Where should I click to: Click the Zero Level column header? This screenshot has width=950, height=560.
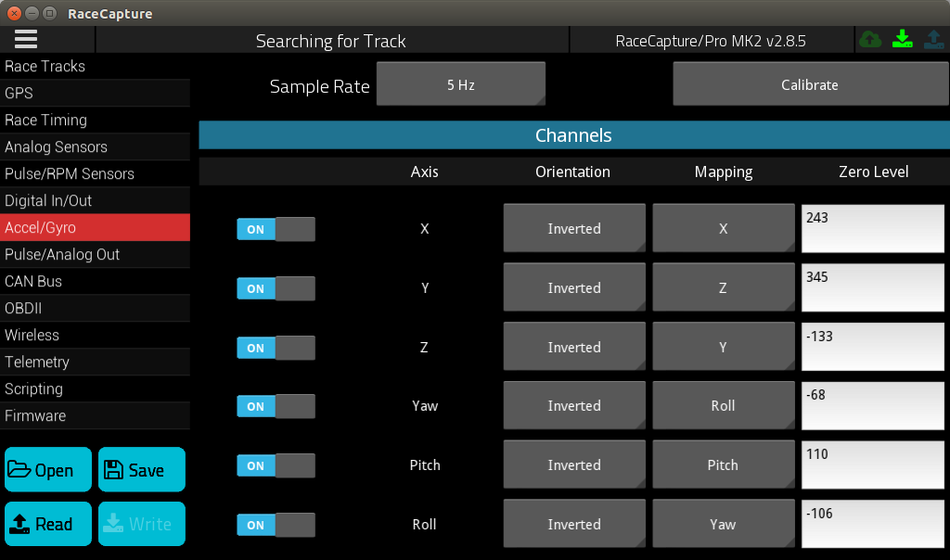click(873, 172)
